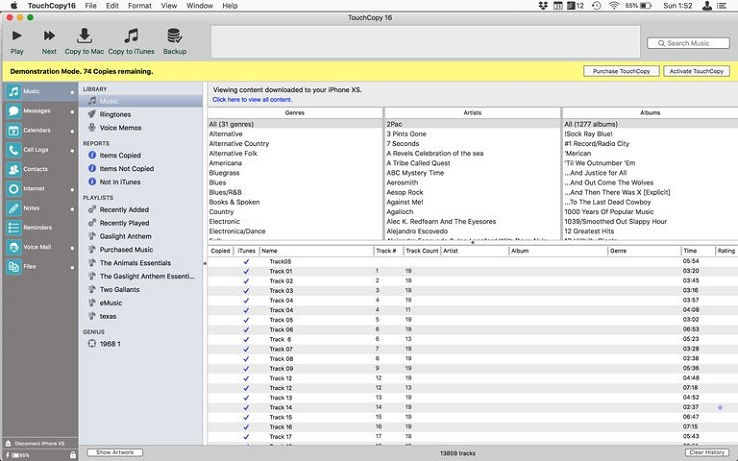Open the Dropbox menu bar icon

pyautogui.click(x=543, y=6)
